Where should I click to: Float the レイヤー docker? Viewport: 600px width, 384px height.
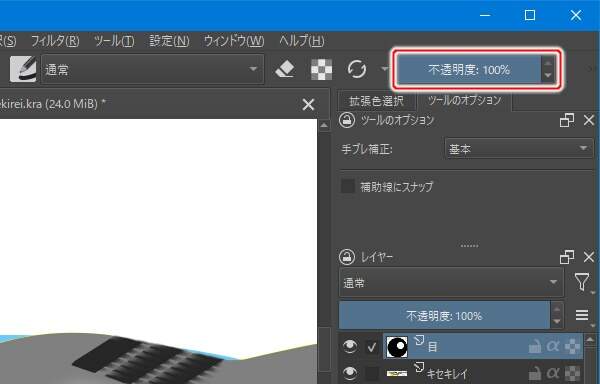(567, 257)
